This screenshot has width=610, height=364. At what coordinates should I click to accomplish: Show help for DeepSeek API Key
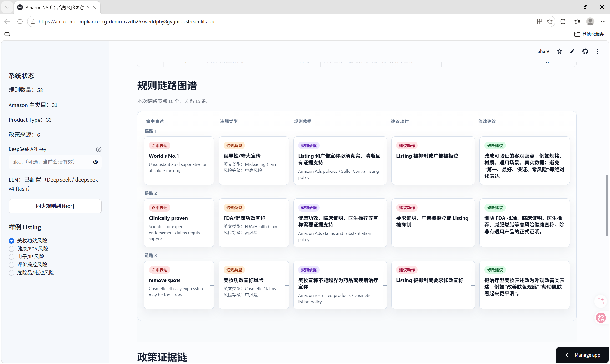click(x=99, y=149)
